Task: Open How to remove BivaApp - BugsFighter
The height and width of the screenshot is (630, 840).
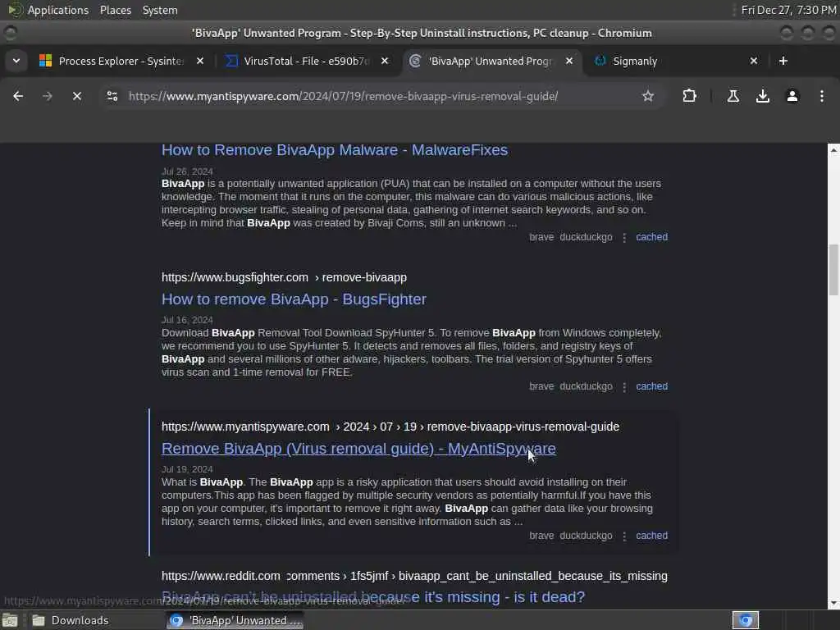Action: 294,299
